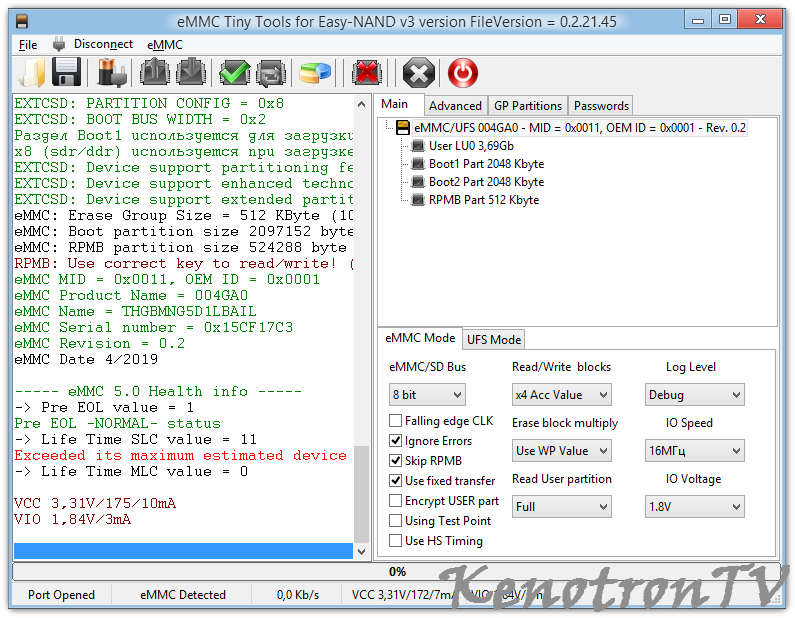Click 'VCC 3,31V/175/10mA' log line
This screenshot has width=795, height=618.
(x=95, y=503)
